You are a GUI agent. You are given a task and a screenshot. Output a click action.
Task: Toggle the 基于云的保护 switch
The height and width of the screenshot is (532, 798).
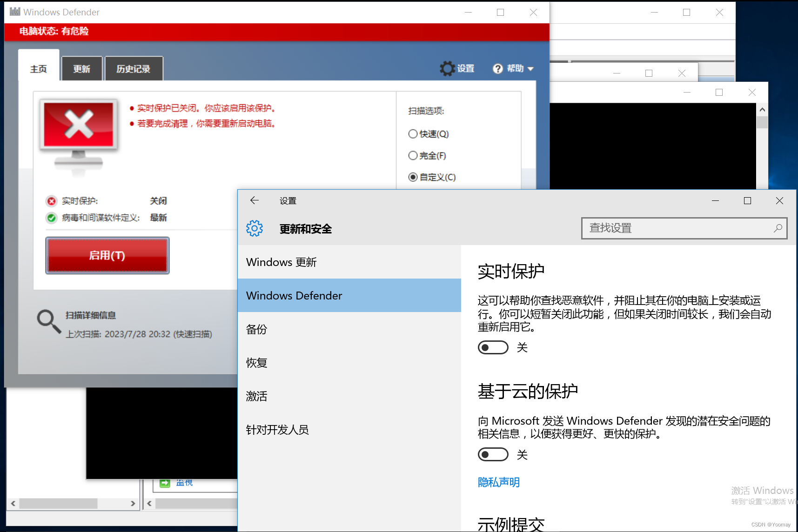tap(493, 454)
